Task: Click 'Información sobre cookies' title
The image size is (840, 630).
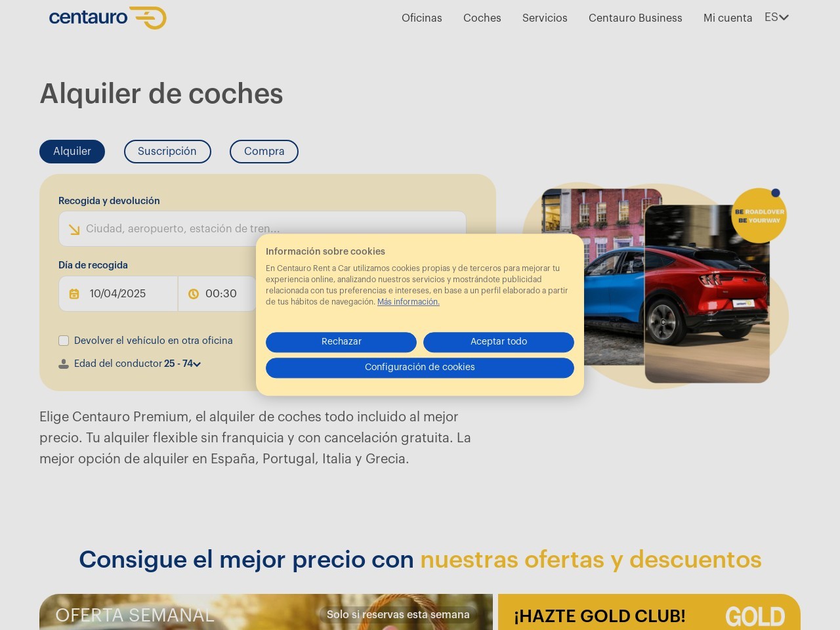Action: (x=325, y=251)
